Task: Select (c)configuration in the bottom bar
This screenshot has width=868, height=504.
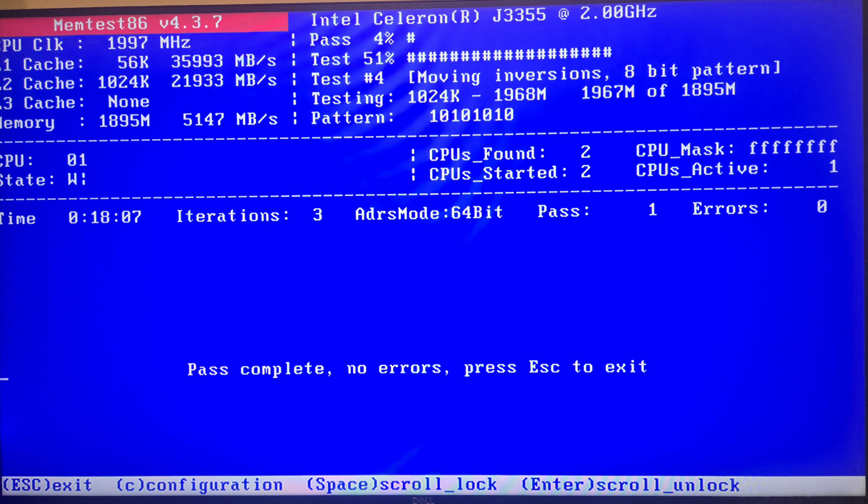Action: pos(200,485)
